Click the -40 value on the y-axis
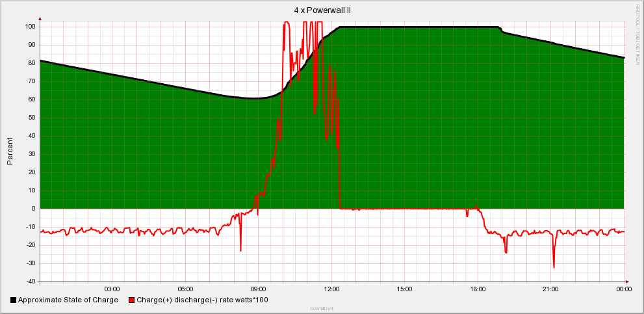Image resolution: width=644 pixels, height=314 pixels. (30, 281)
